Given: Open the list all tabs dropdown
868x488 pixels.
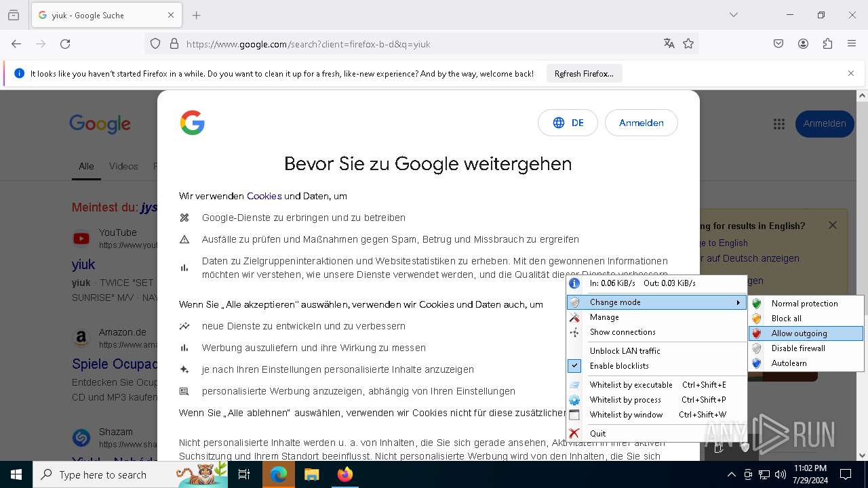Looking at the screenshot, I should [x=734, y=15].
